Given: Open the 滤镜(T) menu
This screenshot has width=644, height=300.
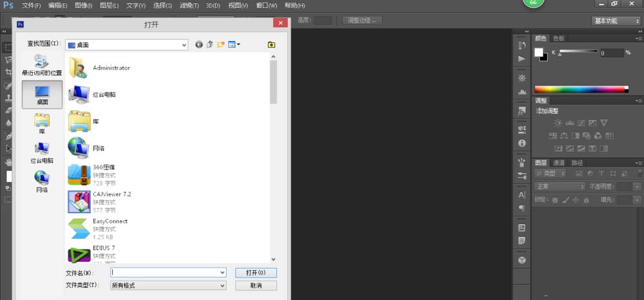Looking at the screenshot, I should click(189, 6).
